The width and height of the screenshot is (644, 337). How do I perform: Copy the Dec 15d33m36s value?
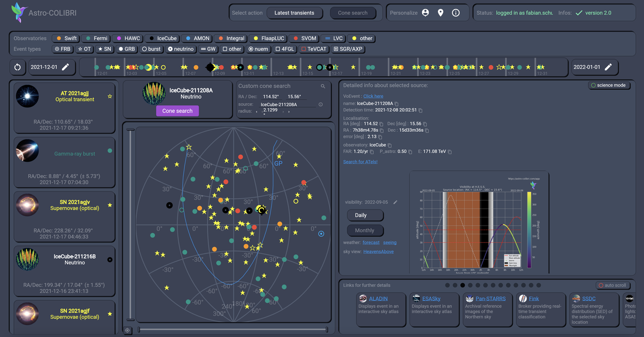(x=427, y=130)
